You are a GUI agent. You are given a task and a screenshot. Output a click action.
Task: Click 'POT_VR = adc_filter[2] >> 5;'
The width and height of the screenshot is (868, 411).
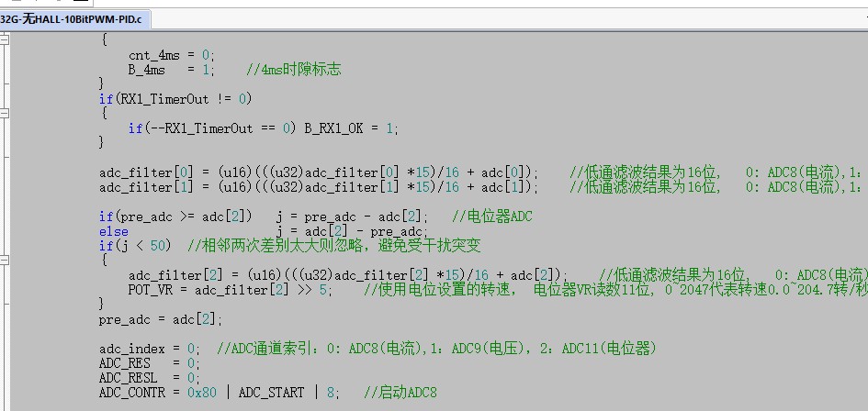click(231, 289)
